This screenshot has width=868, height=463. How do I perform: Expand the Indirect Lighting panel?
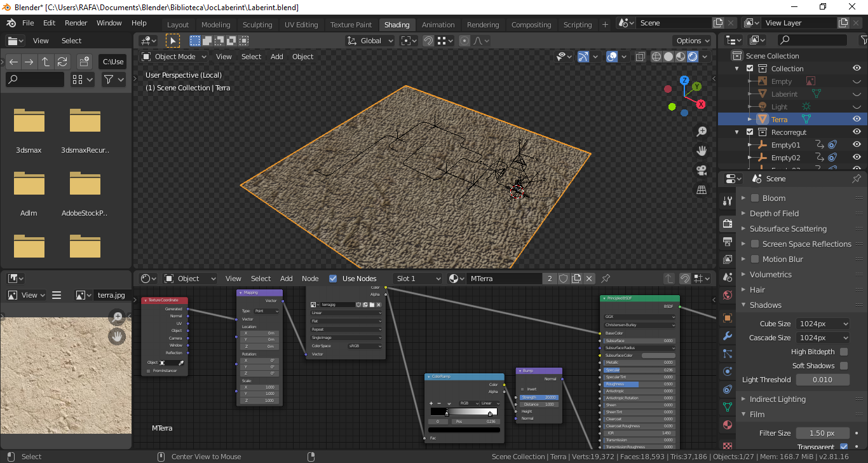coord(777,399)
